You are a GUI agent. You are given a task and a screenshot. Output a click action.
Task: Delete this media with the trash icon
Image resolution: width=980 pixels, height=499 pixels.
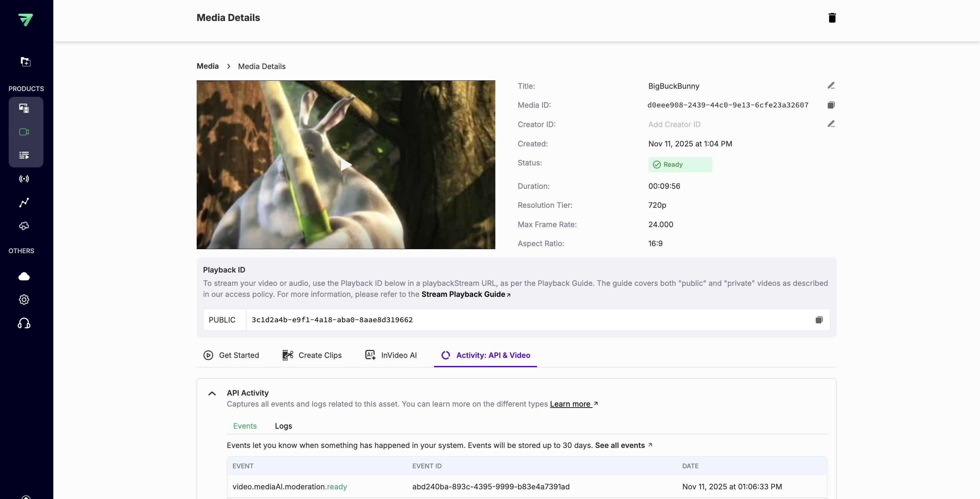tap(832, 17)
